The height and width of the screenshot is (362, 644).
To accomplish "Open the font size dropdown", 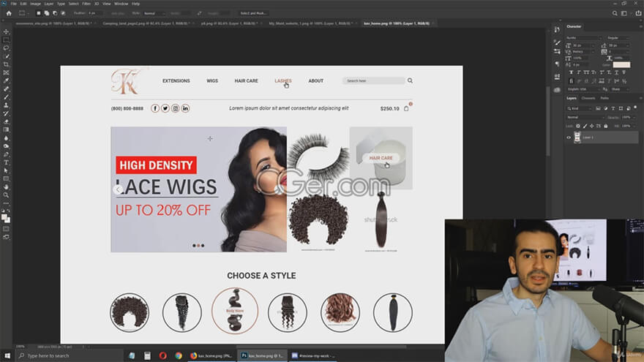I will click(583, 45).
